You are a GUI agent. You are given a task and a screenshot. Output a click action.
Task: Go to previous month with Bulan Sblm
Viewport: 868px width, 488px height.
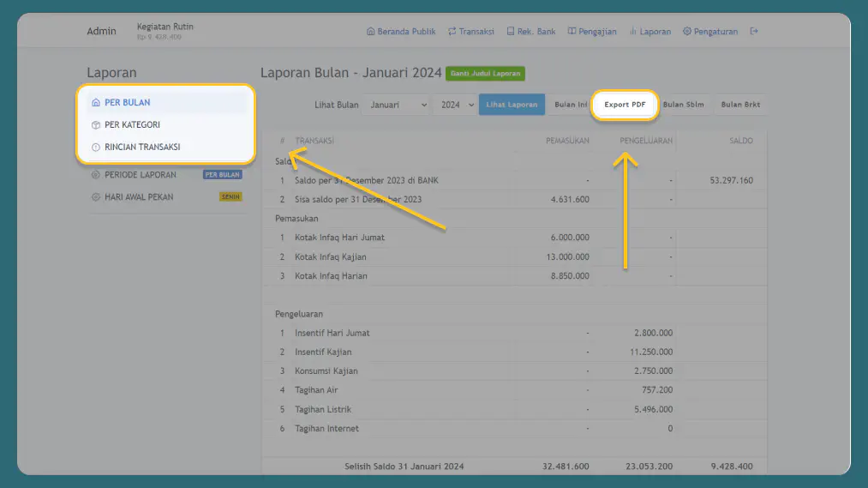[x=683, y=105]
